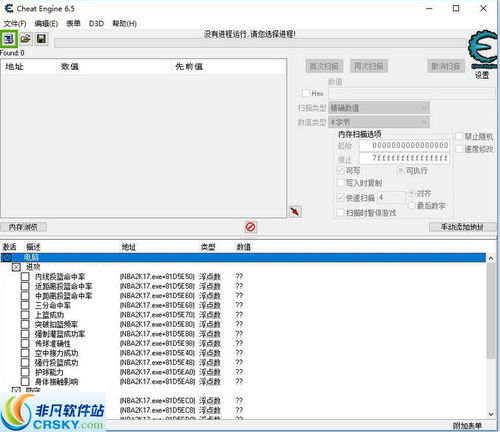Open the D3D menu
Screen dimensions: 500x432
click(x=96, y=24)
